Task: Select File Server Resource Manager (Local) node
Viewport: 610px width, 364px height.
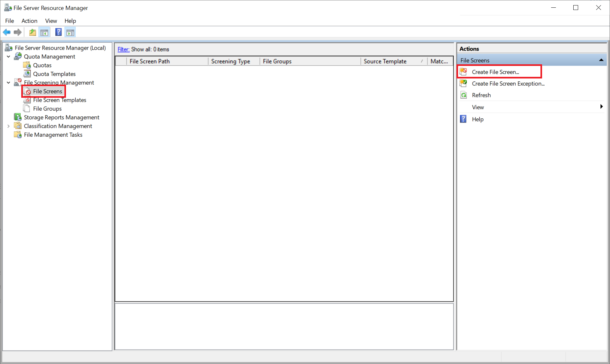Action: (60, 48)
